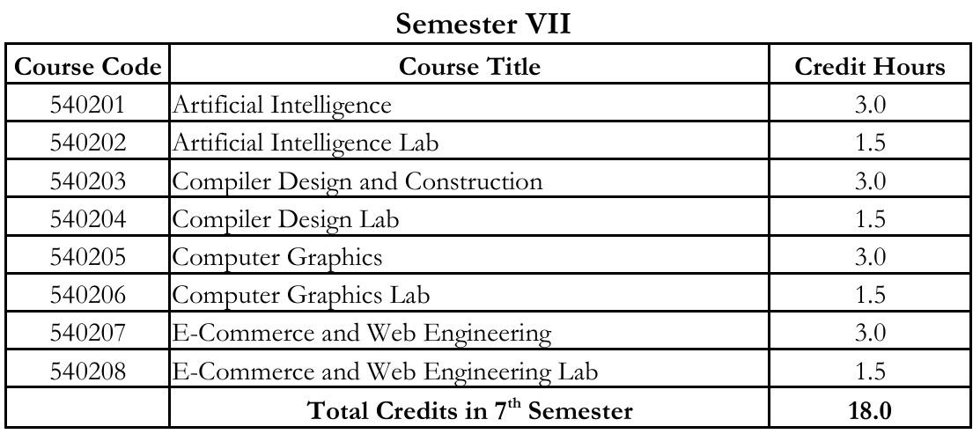Select course code 540205
The height and width of the screenshot is (434, 980).
tap(84, 259)
